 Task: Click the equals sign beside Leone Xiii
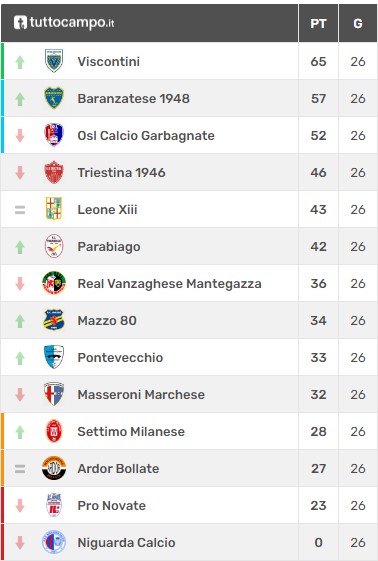20,210
